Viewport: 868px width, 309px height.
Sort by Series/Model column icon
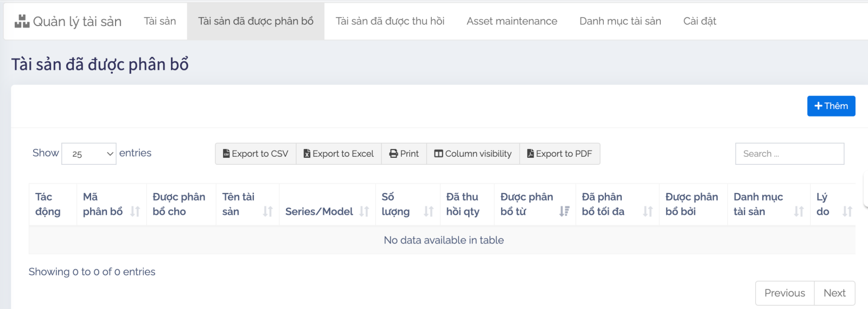[364, 211]
